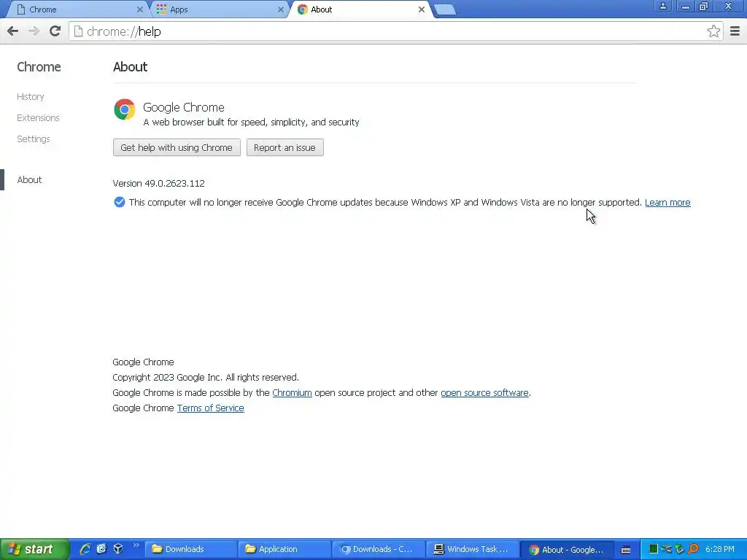Screen dimensions: 747x560
Task: Go back with the browser's back arrow
Action: tap(13, 31)
